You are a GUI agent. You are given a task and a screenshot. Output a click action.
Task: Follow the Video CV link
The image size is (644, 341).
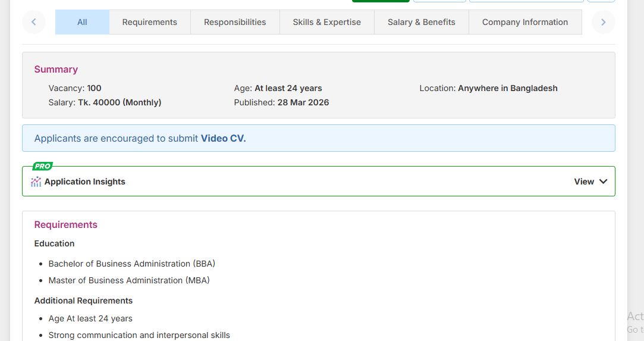[x=223, y=138]
